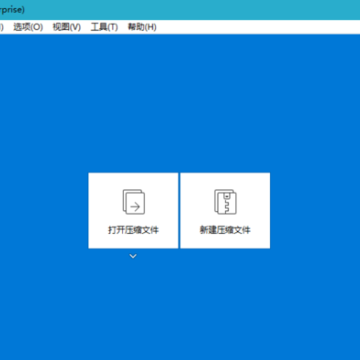
Task: Expand the chevron below 打开压缩文件
Action: [133, 256]
